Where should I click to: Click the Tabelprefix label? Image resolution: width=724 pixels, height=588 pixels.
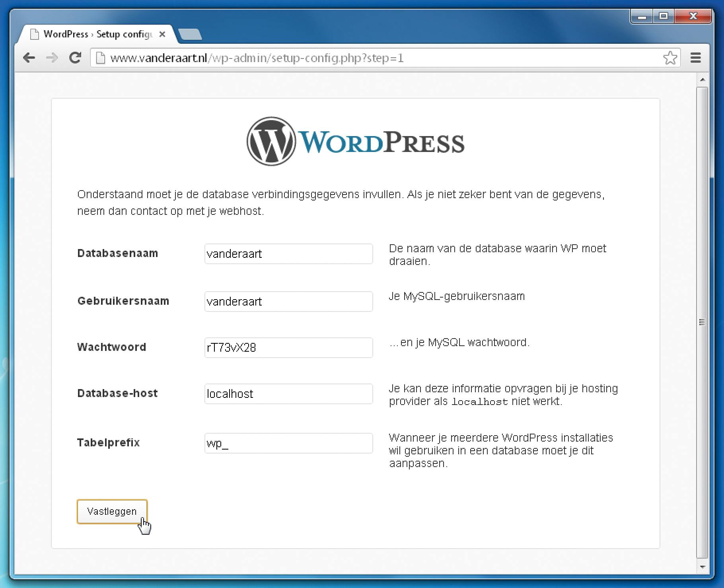tap(109, 443)
